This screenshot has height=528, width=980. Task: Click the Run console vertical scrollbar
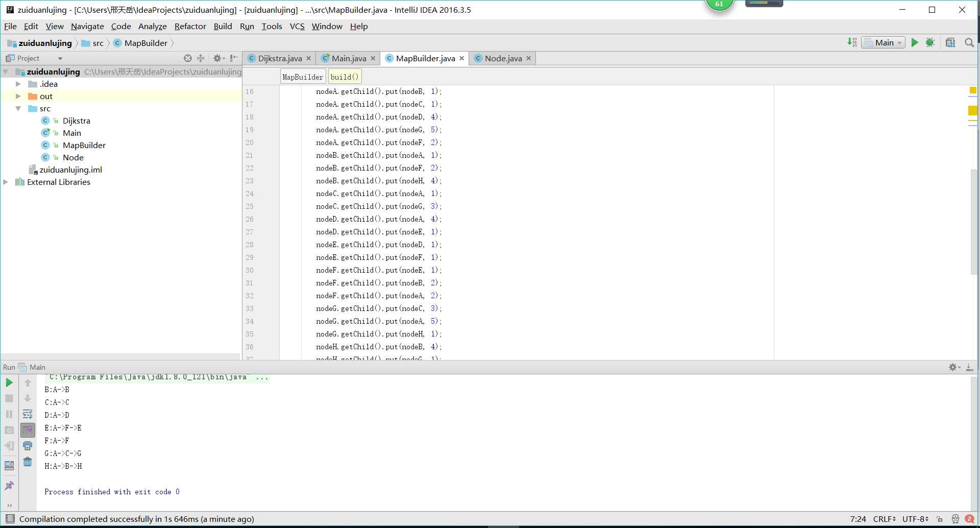974,443
